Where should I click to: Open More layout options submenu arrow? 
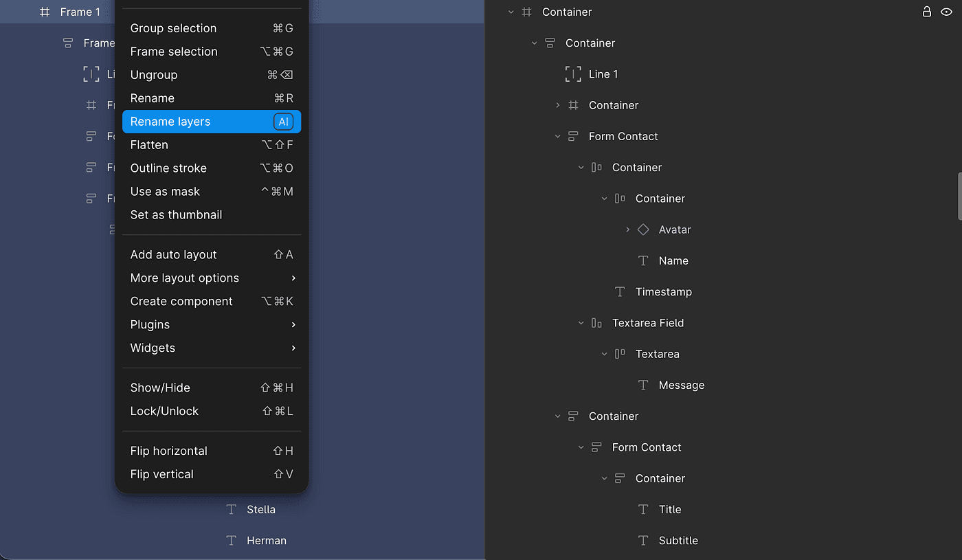click(x=293, y=278)
